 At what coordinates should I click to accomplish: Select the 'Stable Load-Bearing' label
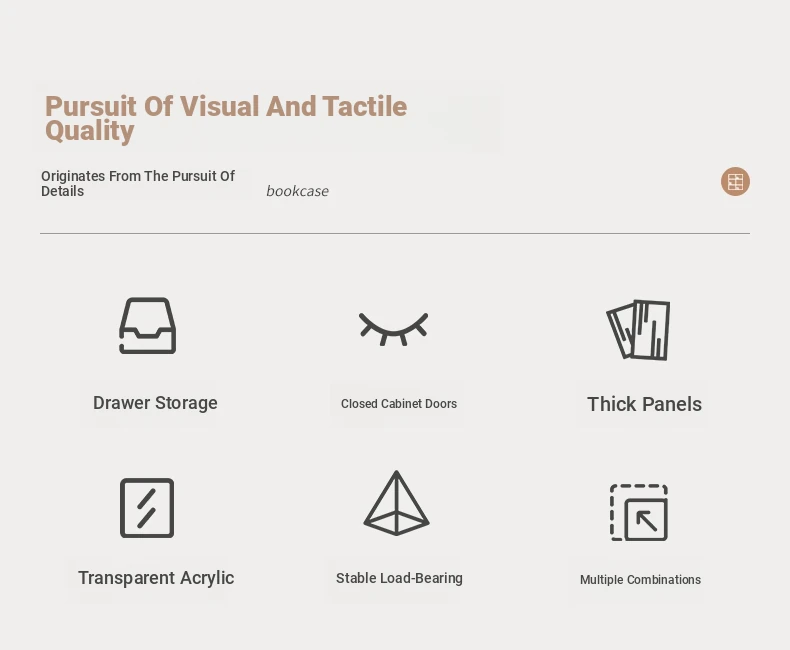(399, 578)
